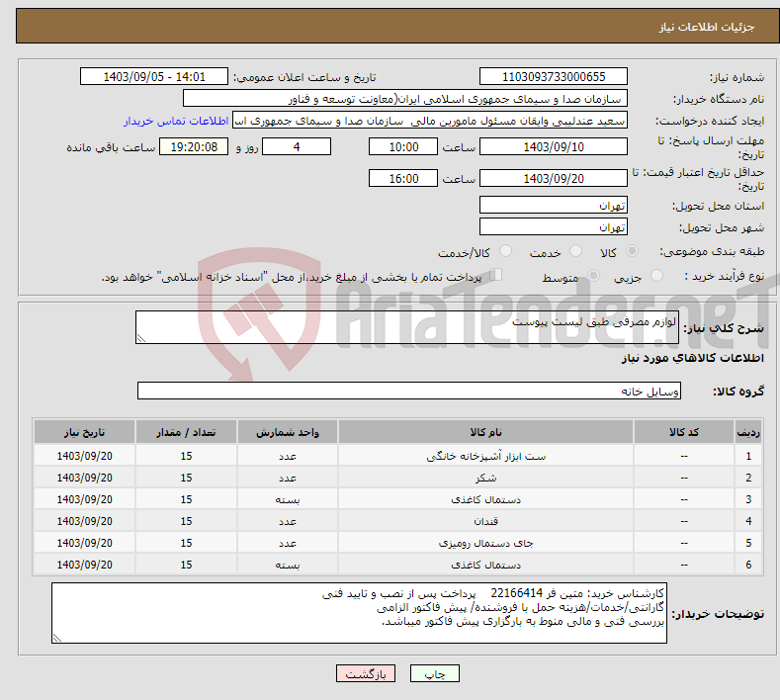Click the تاریخ نیاز column header
The width and height of the screenshot is (780, 700).
85,432
